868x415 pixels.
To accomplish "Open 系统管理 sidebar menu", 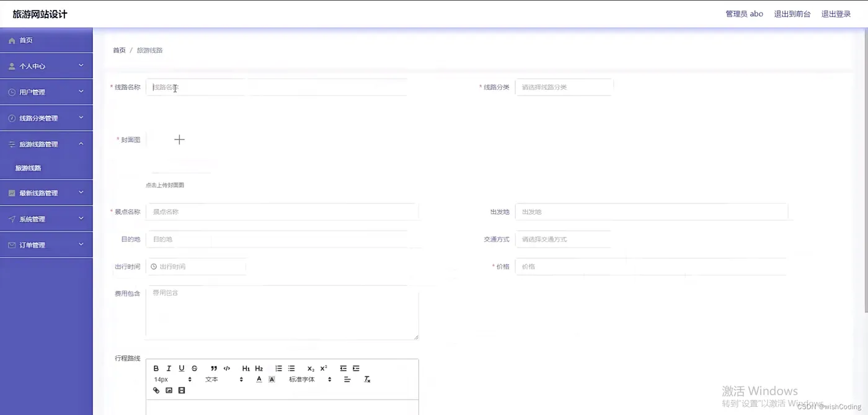I will [46, 220].
